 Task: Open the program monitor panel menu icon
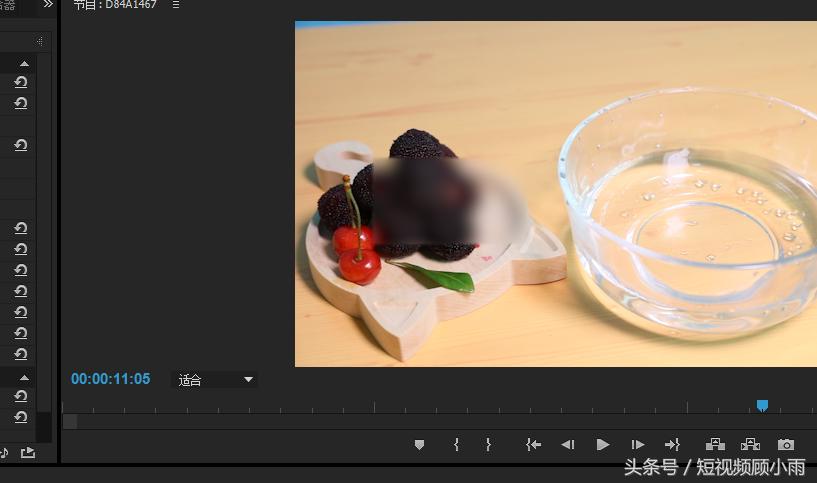pyautogui.click(x=176, y=5)
